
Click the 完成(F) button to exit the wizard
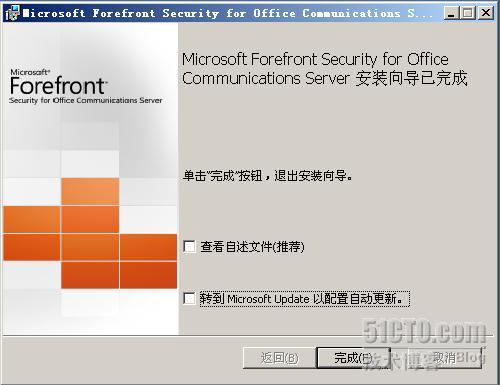pyautogui.click(x=353, y=358)
